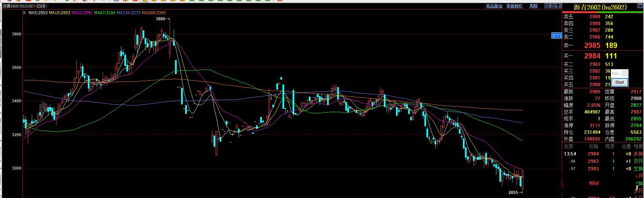Click the 仓差 value -5563
644x198 pixels.
click(635, 132)
